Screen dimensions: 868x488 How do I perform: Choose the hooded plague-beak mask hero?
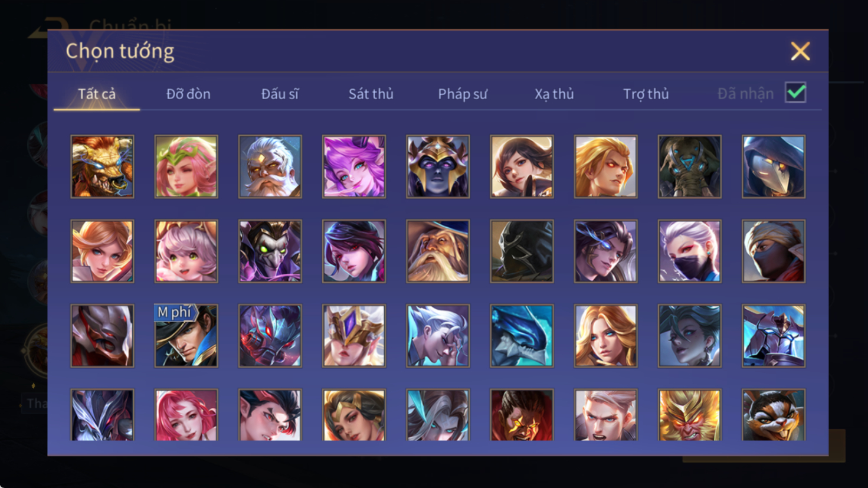(774, 166)
